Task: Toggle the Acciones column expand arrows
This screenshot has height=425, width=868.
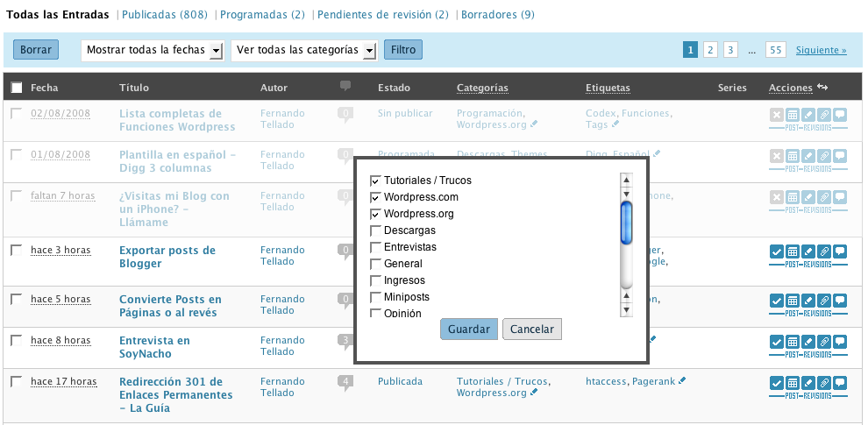Action: [x=822, y=87]
